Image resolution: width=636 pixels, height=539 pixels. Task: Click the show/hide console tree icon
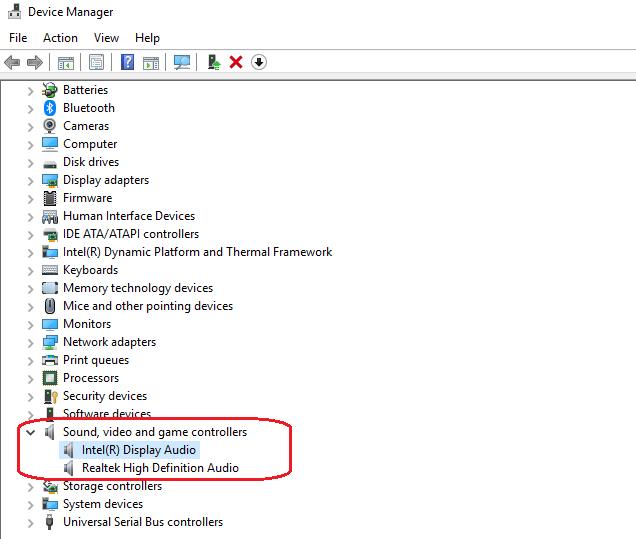(x=66, y=63)
